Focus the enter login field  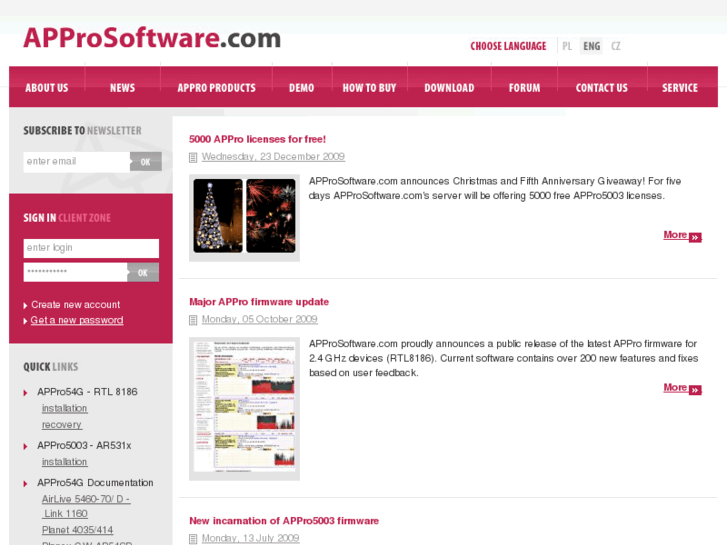click(x=91, y=248)
